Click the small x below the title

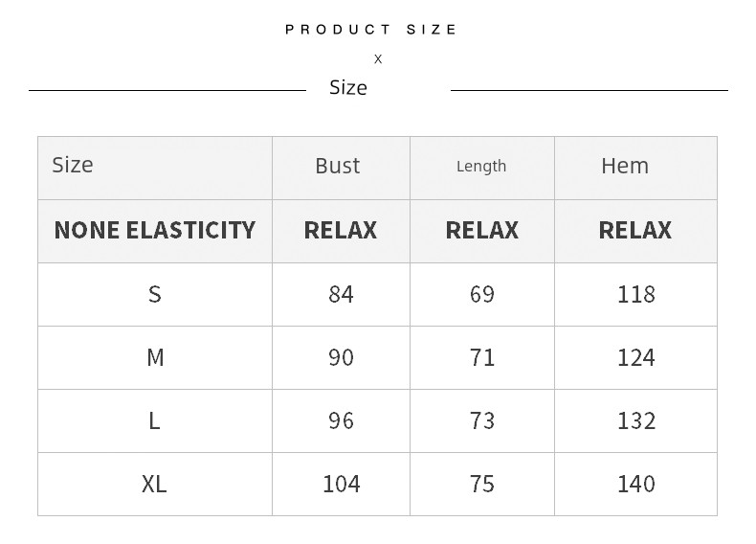(378, 59)
